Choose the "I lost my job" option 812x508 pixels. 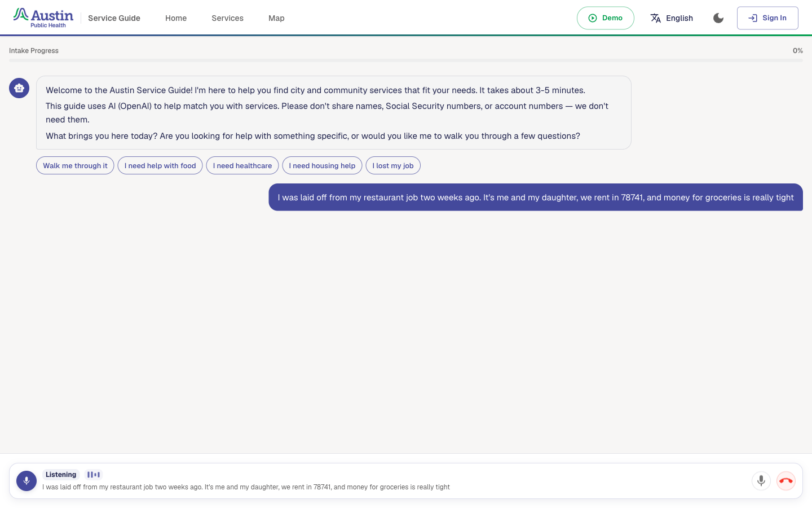tap(393, 165)
